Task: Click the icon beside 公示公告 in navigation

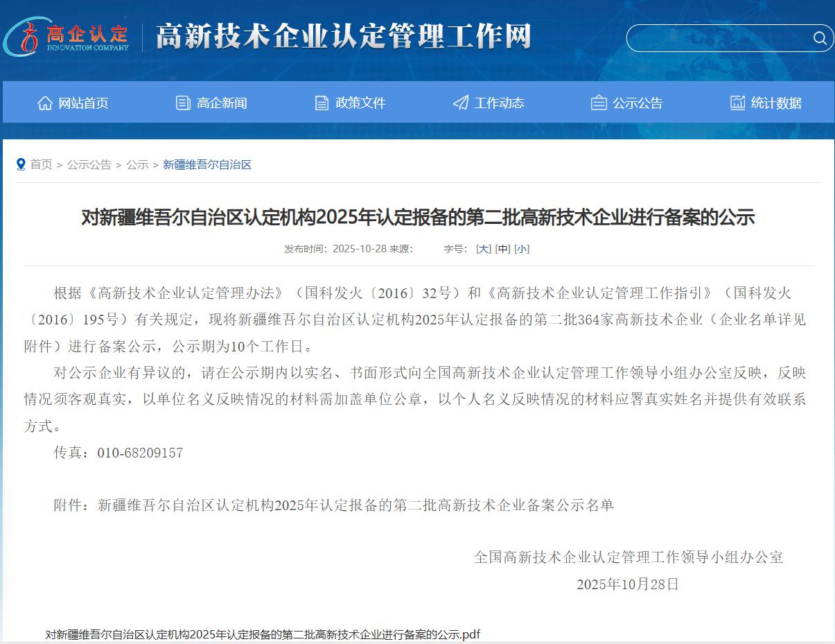Action: 599,103
